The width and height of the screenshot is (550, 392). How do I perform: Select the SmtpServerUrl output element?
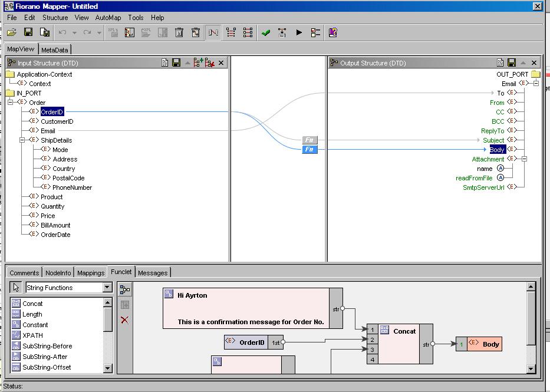point(483,187)
